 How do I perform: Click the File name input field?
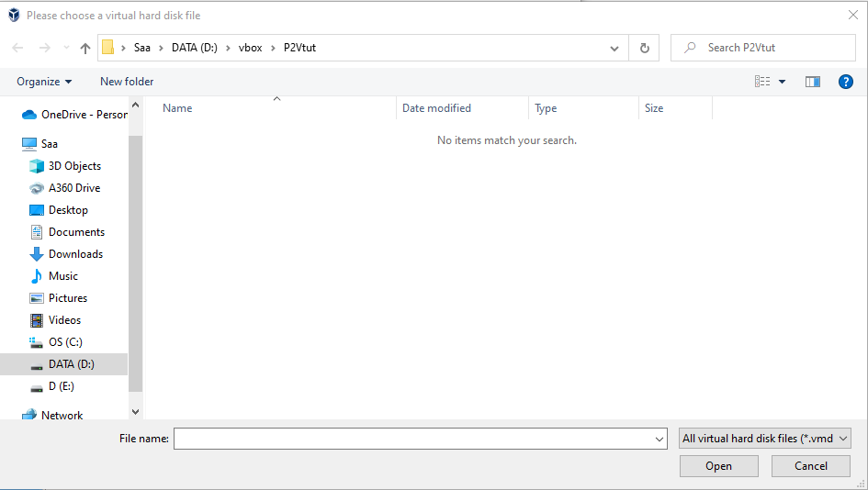click(413, 440)
